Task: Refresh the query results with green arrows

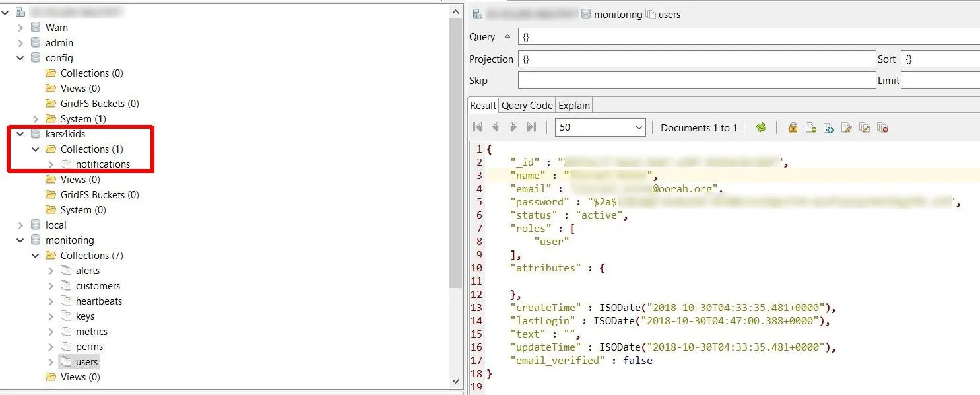Action: [x=762, y=127]
